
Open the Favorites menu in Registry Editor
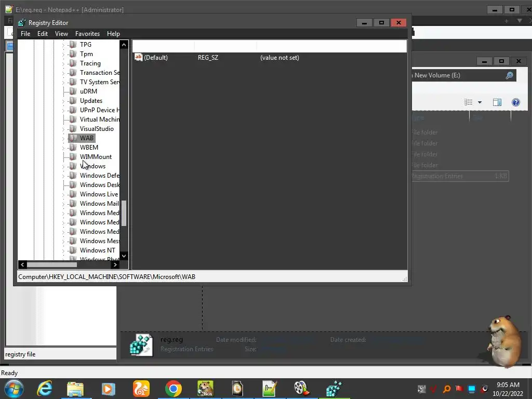pyautogui.click(x=87, y=34)
